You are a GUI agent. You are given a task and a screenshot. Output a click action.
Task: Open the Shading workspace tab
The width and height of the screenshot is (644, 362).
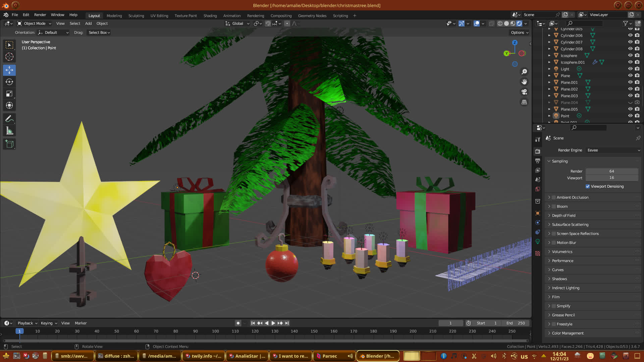click(x=210, y=16)
